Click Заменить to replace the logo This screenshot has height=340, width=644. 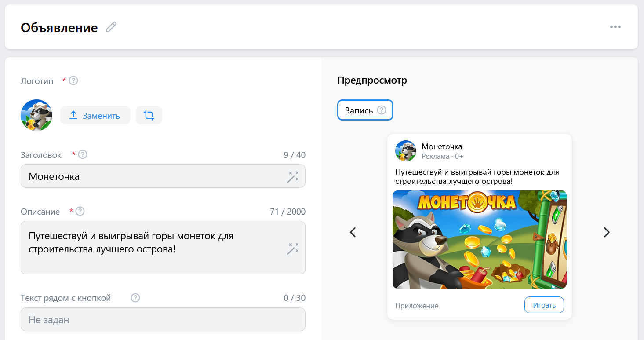95,115
